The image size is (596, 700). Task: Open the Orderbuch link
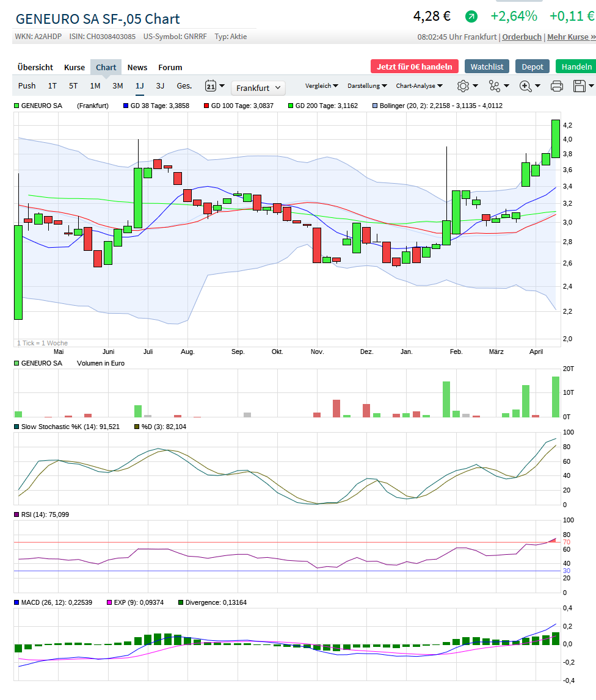(x=521, y=37)
